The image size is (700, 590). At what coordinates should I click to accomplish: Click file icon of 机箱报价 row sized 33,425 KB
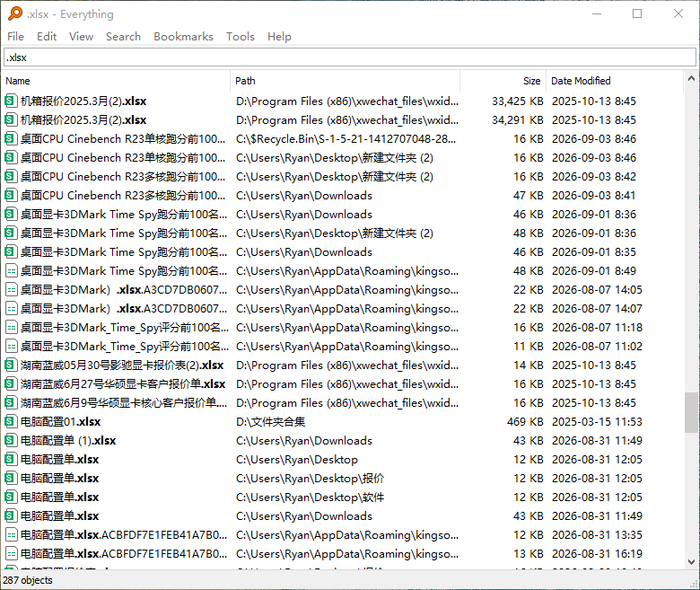coord(11,101)
